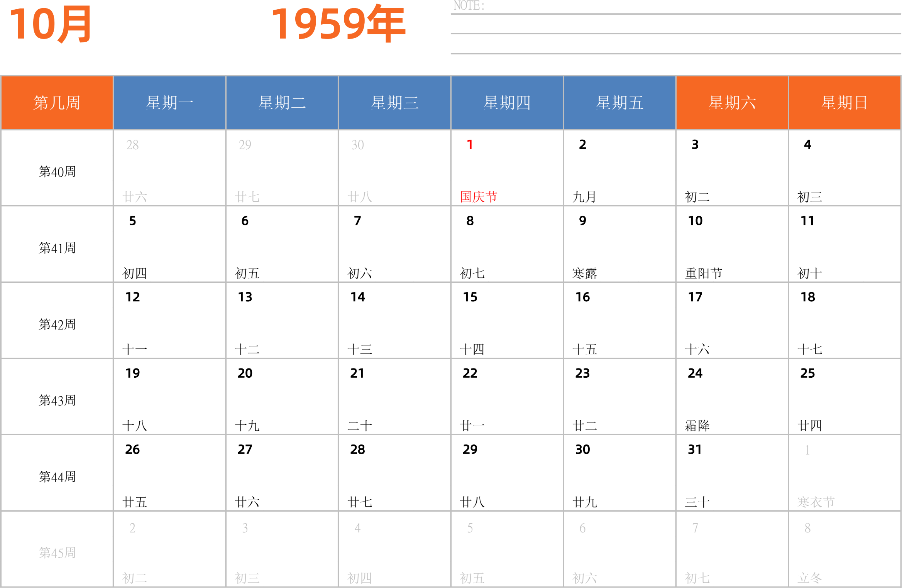The height and width of the screenshot is (588, 902).
Task: Click the 第40周 week label
Action: [x=57, y=172]
